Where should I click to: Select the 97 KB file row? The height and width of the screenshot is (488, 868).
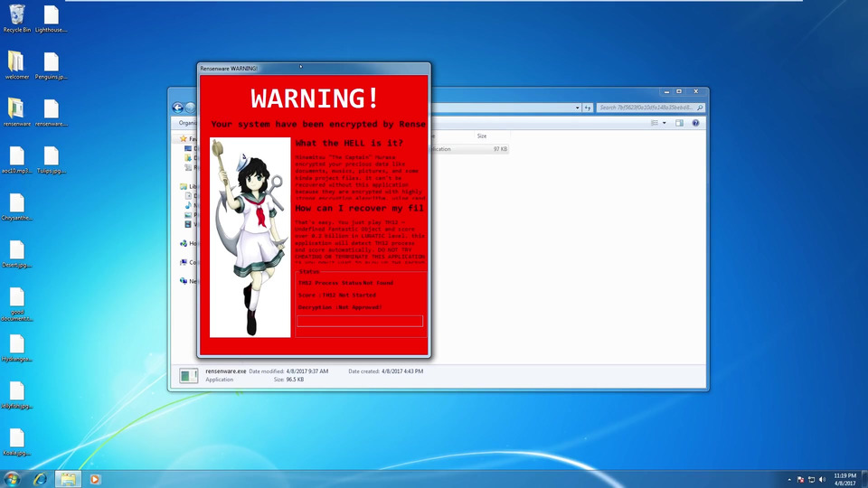click(469, 149)
